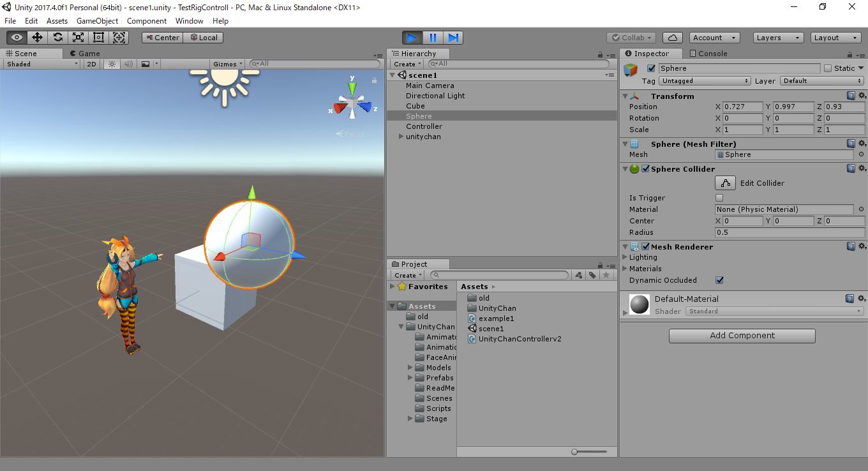
Task: Select the combined Transform tool
Action: click(x=119, y=38)
